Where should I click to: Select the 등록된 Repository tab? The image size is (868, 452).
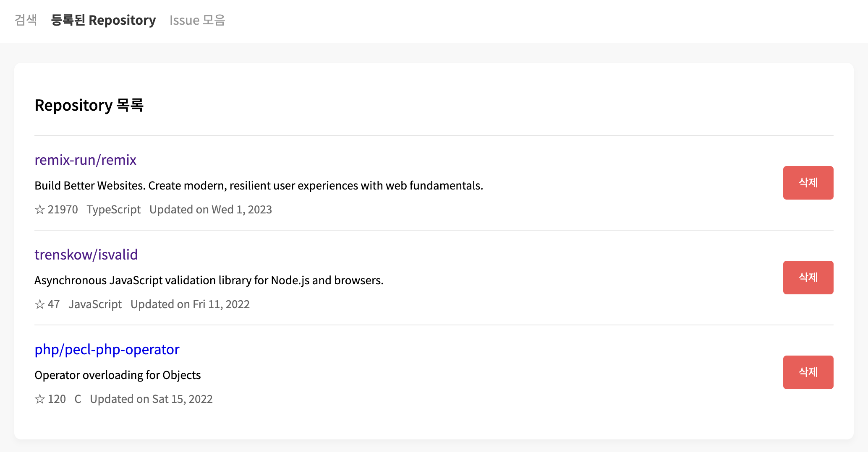pos(103,20)
